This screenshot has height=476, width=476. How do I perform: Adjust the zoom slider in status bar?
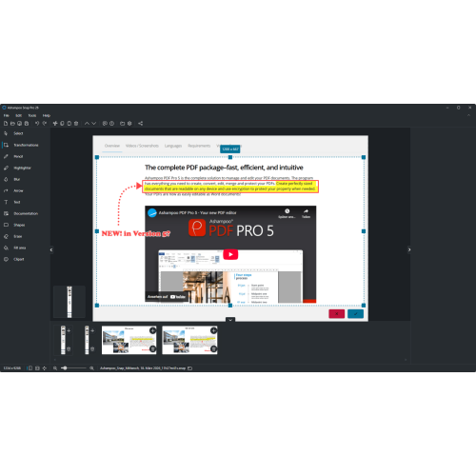[65, 368]
